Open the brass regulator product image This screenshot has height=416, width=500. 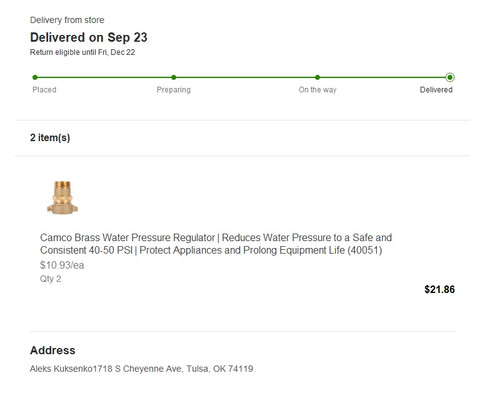(x=62, y=197)
